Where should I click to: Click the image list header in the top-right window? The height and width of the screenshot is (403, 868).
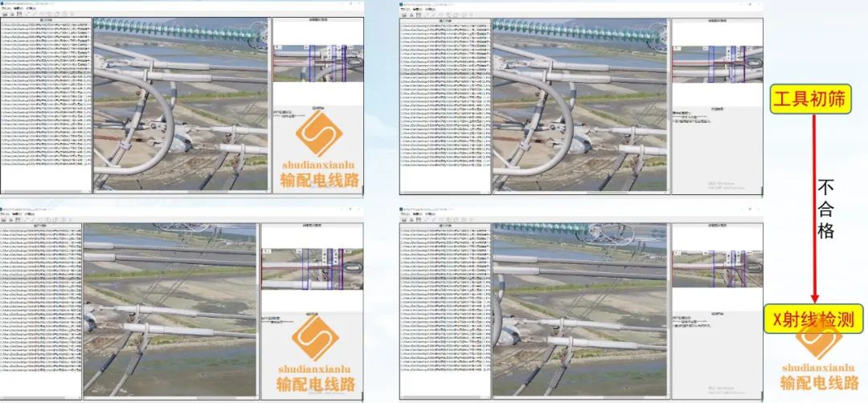point(445,21)
